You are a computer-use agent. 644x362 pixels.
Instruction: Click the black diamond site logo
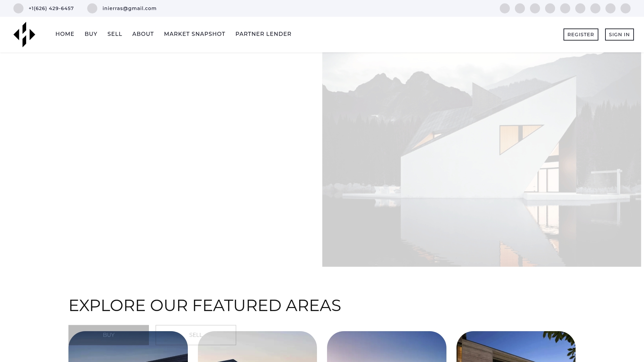24,35
